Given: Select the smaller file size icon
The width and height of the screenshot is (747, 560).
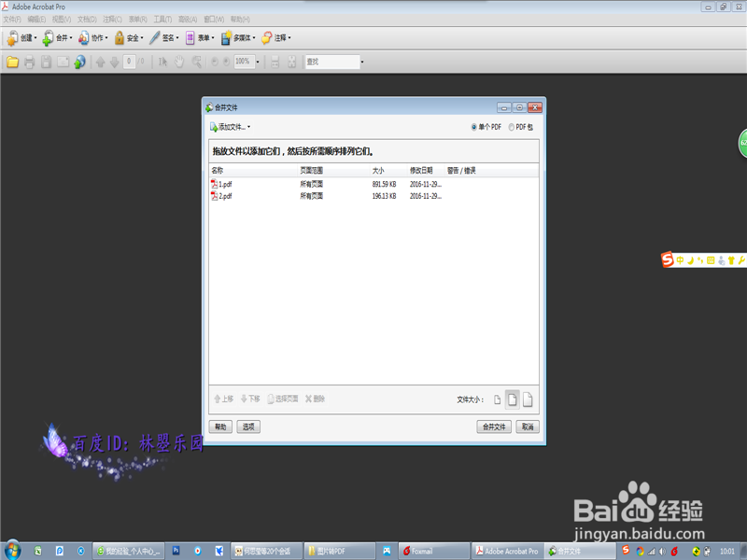Looking at the screenshot, I should coord(497,399).
